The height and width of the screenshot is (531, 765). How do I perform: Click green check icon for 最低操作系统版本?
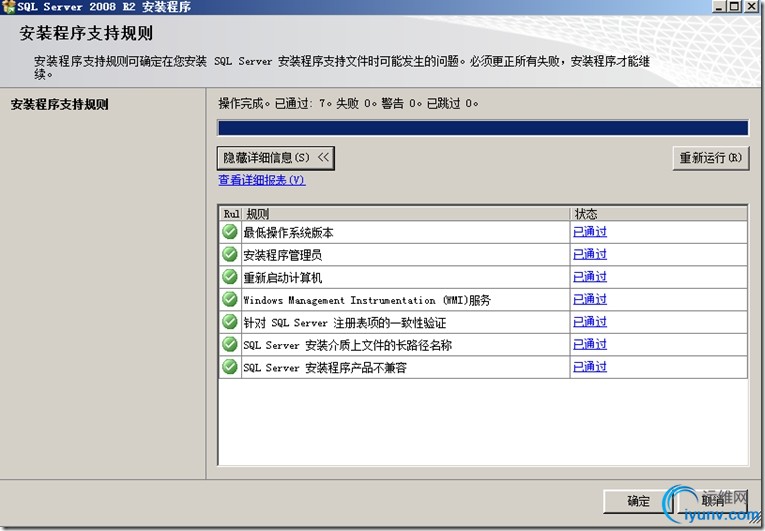pyautogui.click(x=230, y=232)
